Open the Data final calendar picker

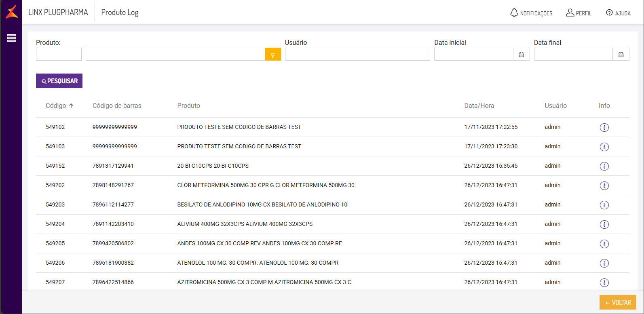click(x=621, y=54)
